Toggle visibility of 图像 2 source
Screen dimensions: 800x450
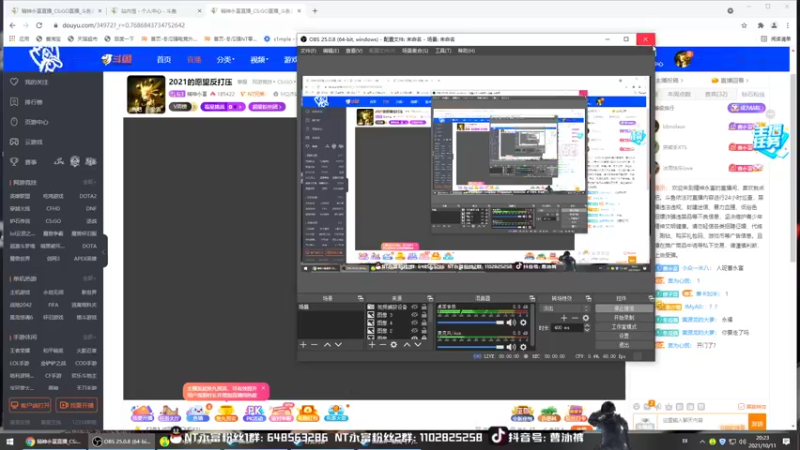[x=414, y=330]
